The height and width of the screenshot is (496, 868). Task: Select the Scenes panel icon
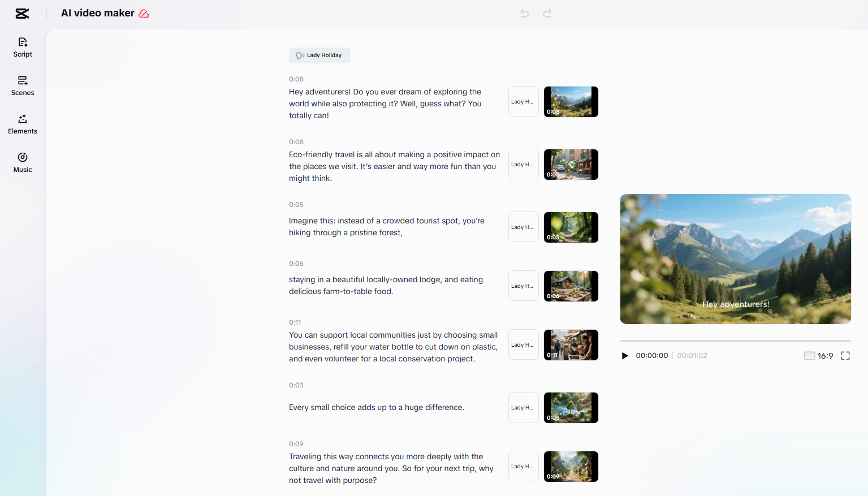[x=22, y=85]
